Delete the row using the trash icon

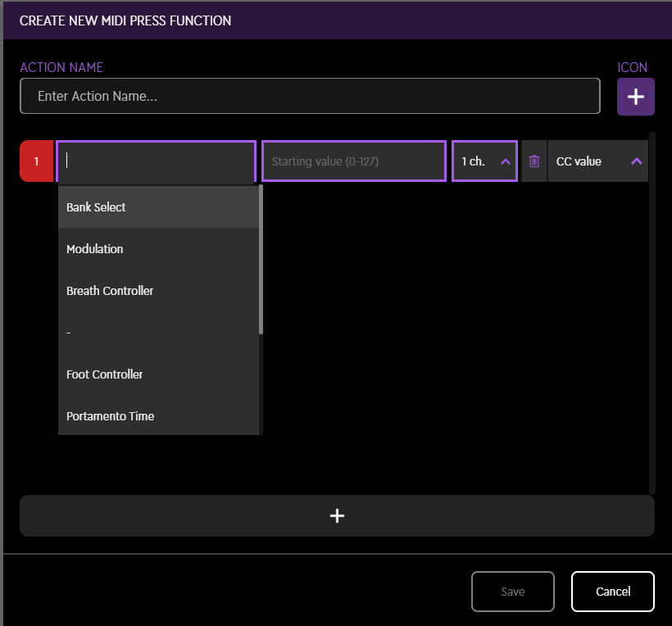point(534,161)
